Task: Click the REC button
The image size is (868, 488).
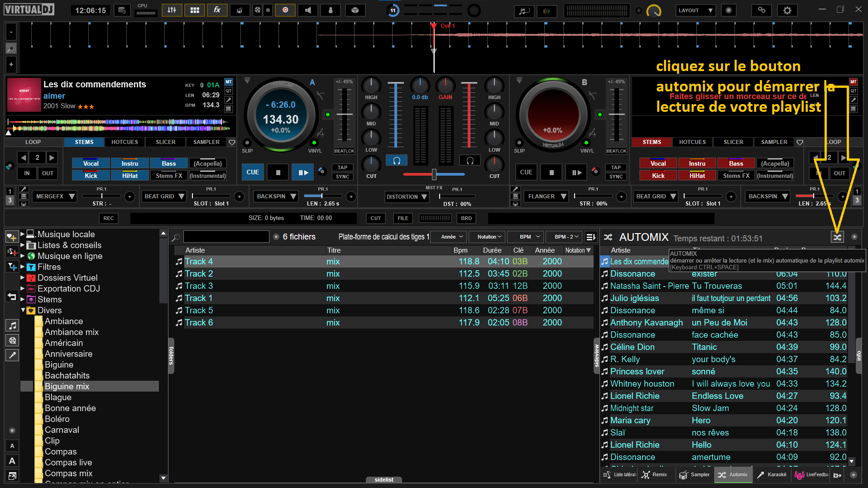Action: tap(109, 218)
